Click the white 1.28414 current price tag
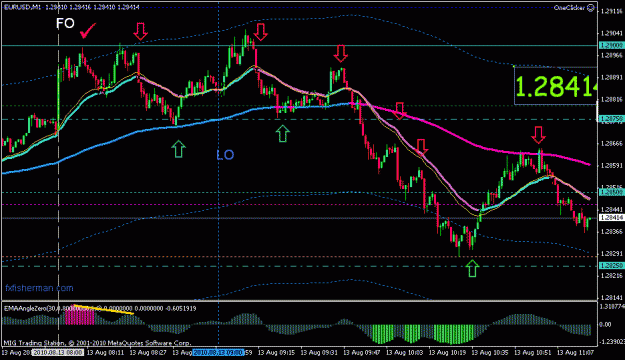Image resolution: width=625 pixels, height=360 pixels. pos(611,218)
